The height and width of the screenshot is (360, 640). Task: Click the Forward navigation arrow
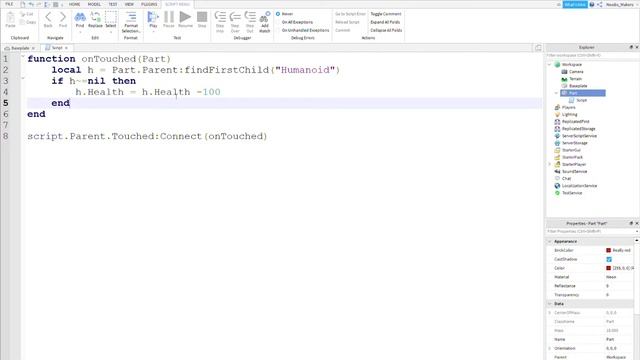[x=62, y=17]
